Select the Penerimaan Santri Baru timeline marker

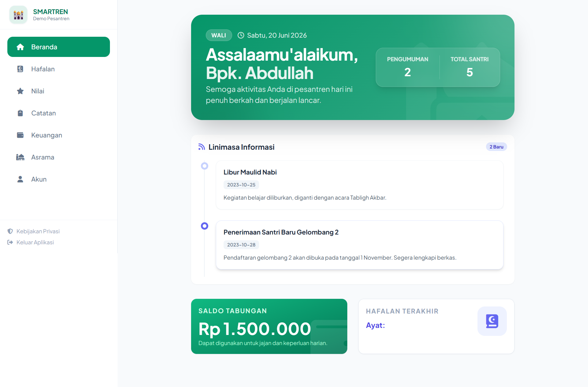pos(205,226)
